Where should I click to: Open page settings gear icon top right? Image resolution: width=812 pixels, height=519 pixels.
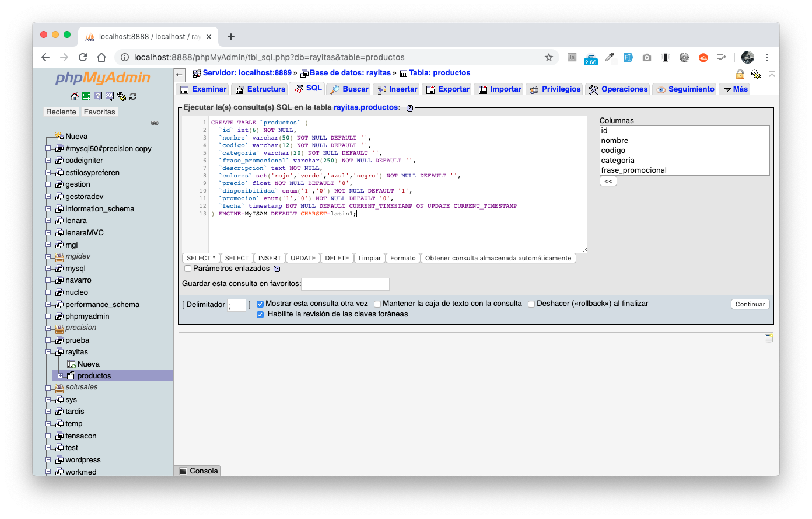[x=756, y=74]
